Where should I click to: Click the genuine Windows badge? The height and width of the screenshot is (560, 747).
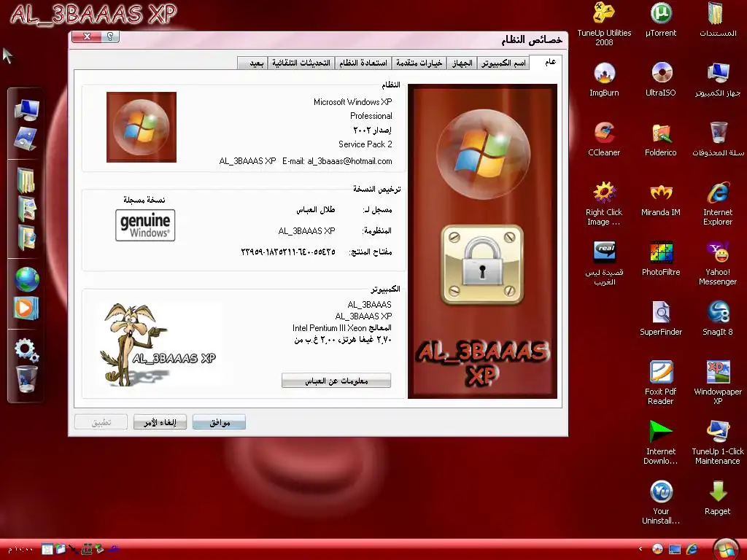point(145,225)
